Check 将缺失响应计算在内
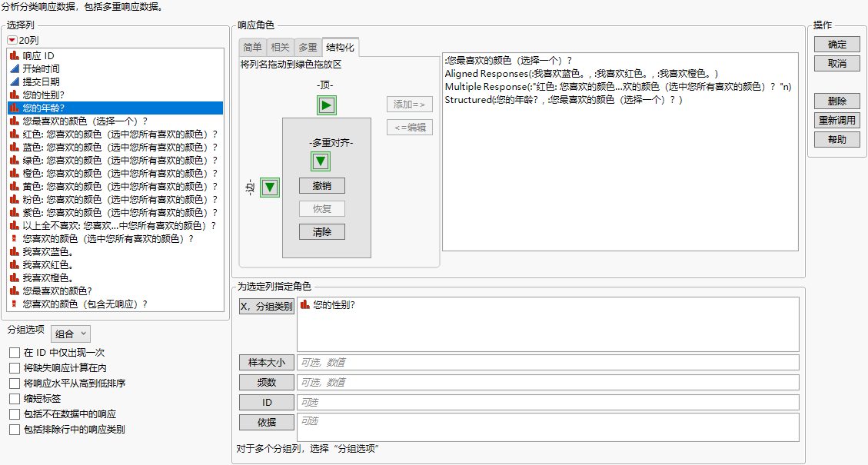 (x=14, y=367)
